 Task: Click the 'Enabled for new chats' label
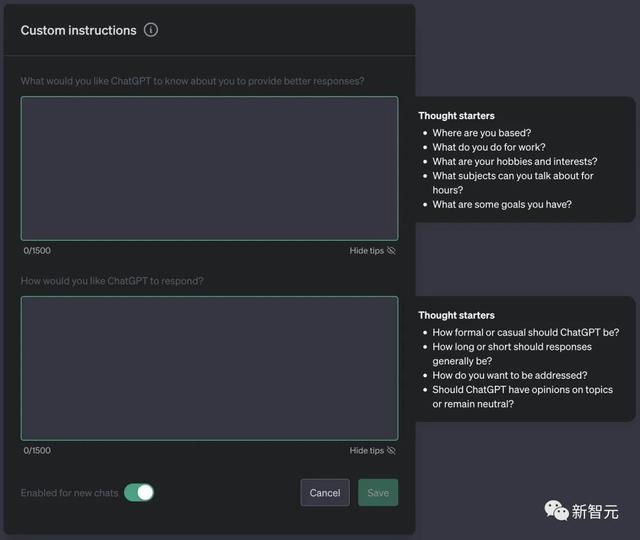coord(69,493)
